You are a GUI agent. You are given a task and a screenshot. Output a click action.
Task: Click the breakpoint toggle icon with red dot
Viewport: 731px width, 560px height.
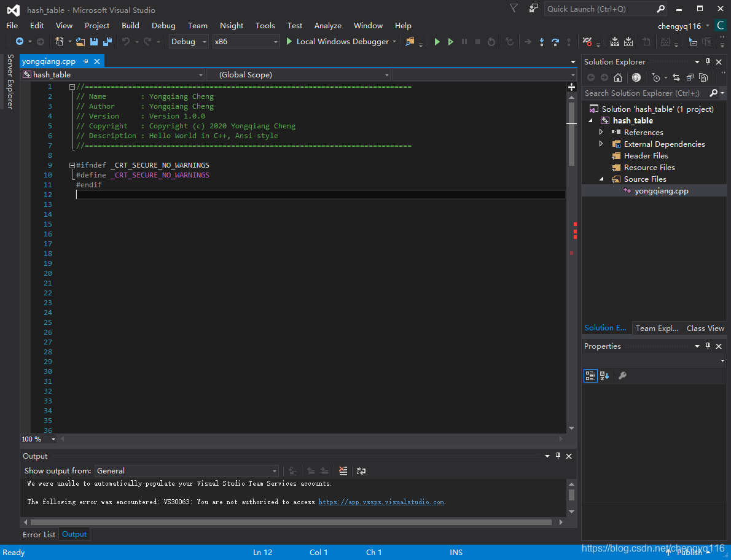tap(587, 42)
